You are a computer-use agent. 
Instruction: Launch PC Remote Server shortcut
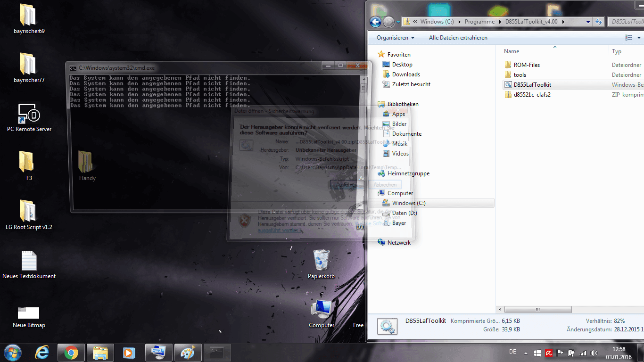tap(29, 116)
